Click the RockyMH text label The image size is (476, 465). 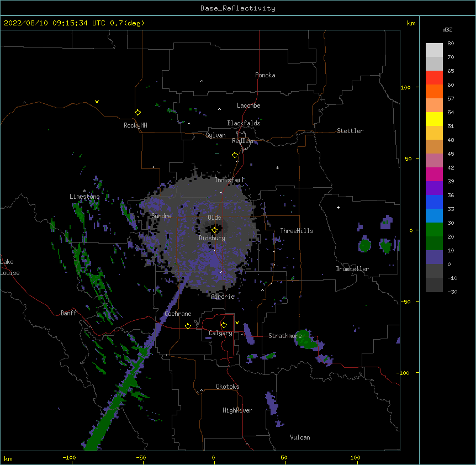point(135,125)
